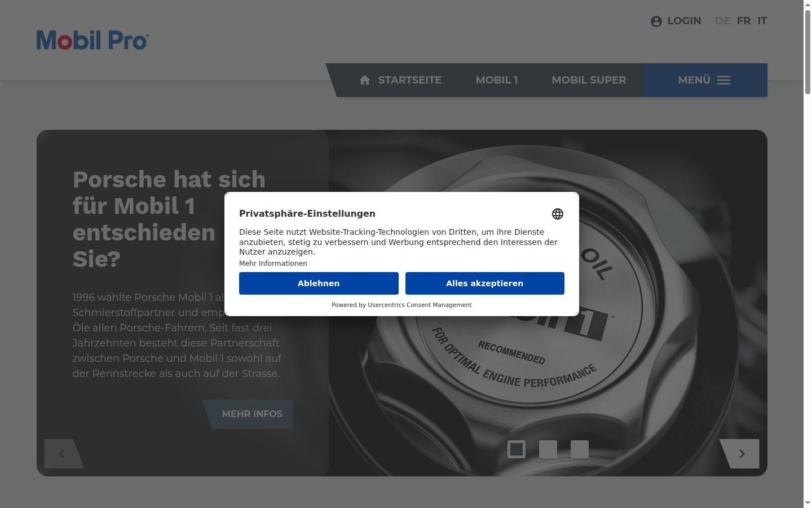
Task: Switch language to IT
Action: click(x=762, y=21)
